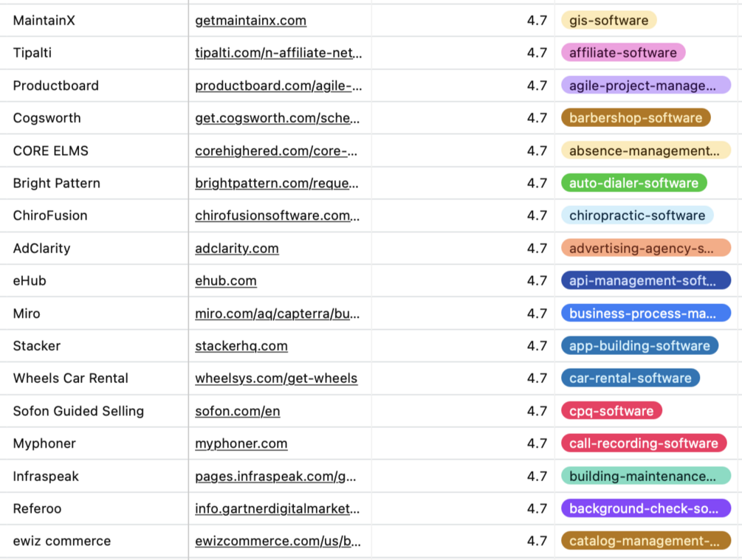Click the app-building-software tag

click(640, 346)
